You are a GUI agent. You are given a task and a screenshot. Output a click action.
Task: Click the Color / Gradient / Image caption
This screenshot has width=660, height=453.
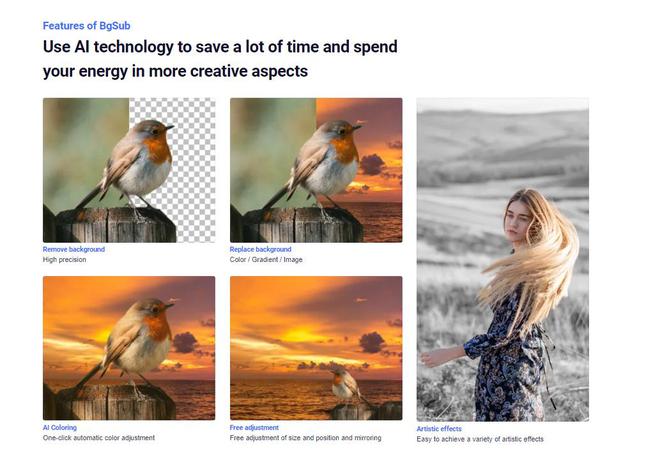pos(266,260)
